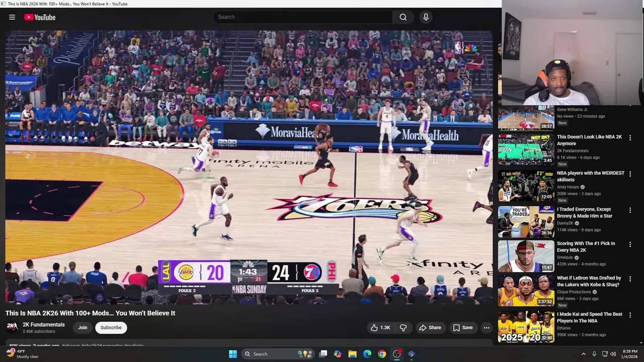Image resolution: width=644 pixels, height=362 pixels.
Task: Open the 2K Fundamentals channel avatar
Action: [x=12, y=327]
